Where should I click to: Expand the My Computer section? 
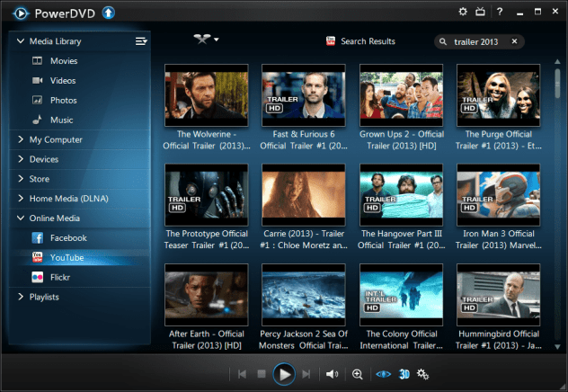tap(22, 139)
